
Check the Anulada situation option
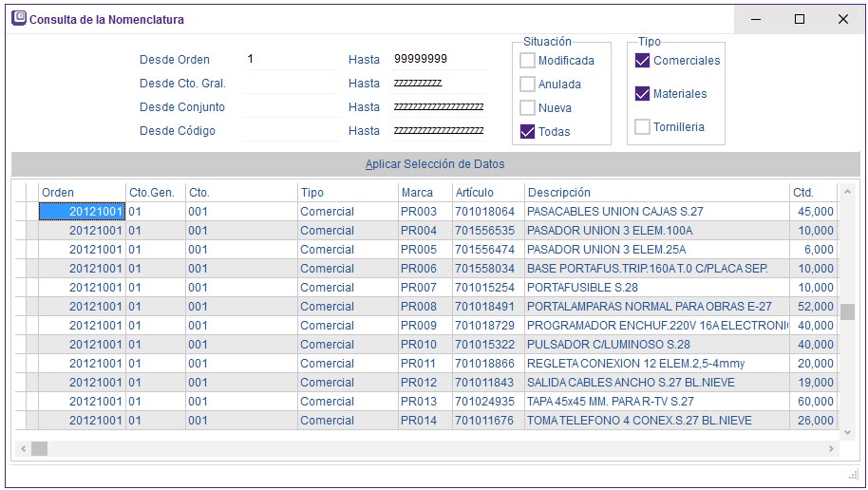pos(527,85)
